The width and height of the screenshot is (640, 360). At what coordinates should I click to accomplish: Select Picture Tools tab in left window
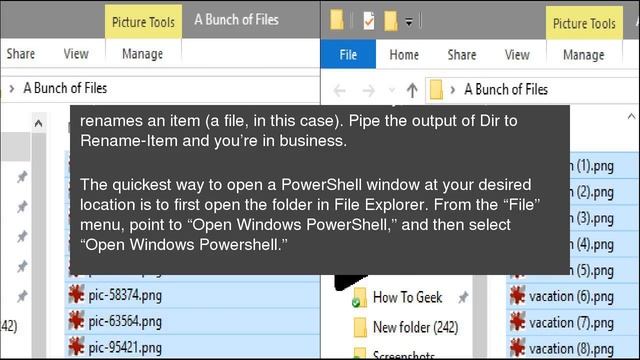[143, 22]
